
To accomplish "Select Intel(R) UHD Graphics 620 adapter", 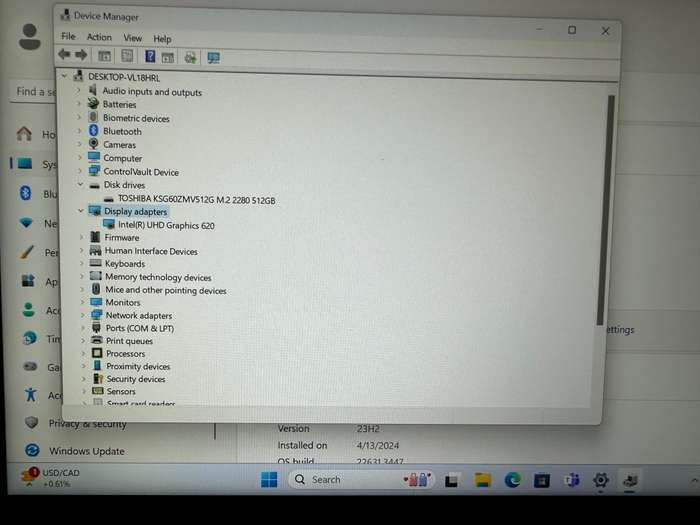I will point(166,225).
